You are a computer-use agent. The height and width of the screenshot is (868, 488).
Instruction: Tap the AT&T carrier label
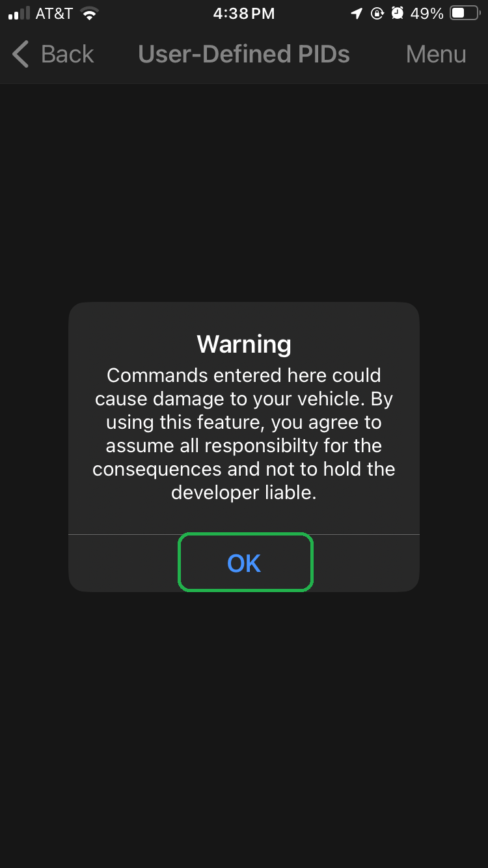(x=54, y=14)
